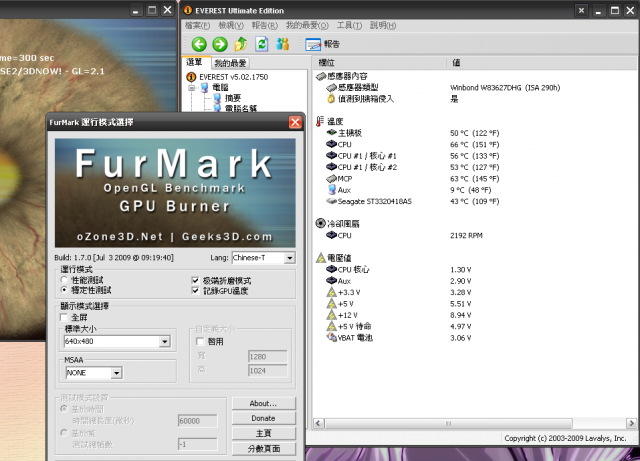Screen dimensions: 640x461
Task: Click the +12 V voltage icon
Action: (331, 315)
